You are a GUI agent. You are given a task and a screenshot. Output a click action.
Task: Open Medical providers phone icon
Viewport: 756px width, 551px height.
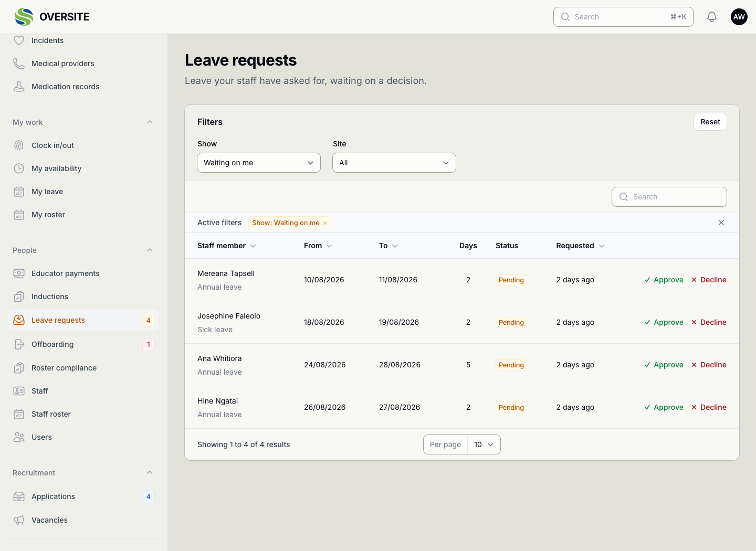[19, 63]
